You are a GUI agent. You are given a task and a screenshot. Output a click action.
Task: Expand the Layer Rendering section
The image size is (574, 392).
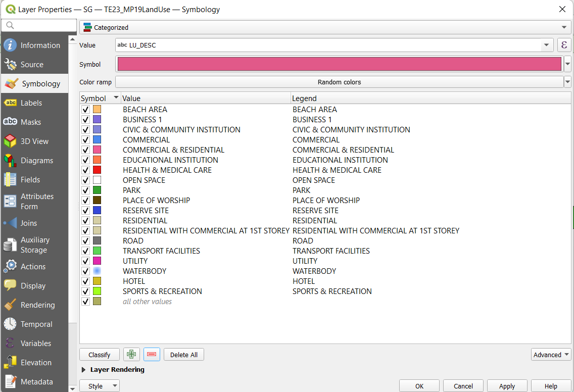(84, 370)
